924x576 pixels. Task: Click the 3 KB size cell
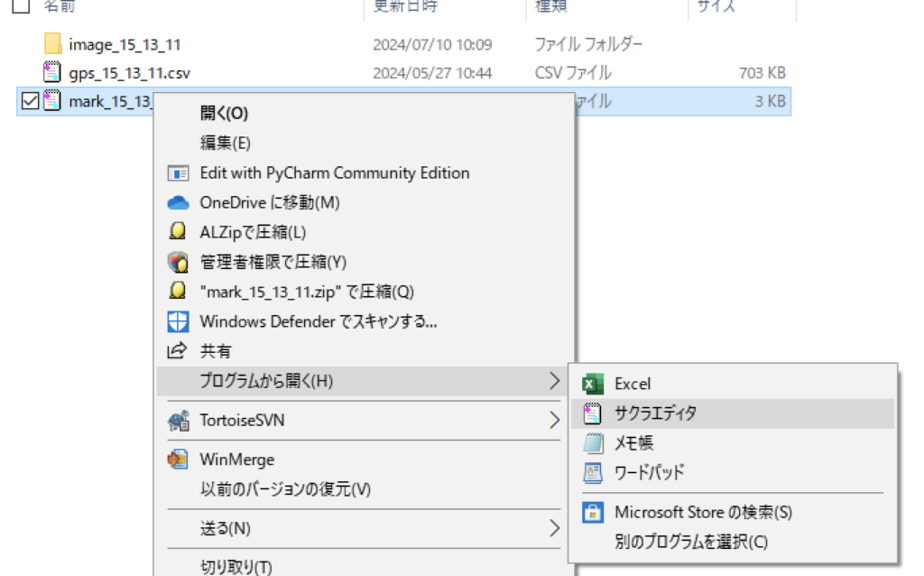pos(771,101)
